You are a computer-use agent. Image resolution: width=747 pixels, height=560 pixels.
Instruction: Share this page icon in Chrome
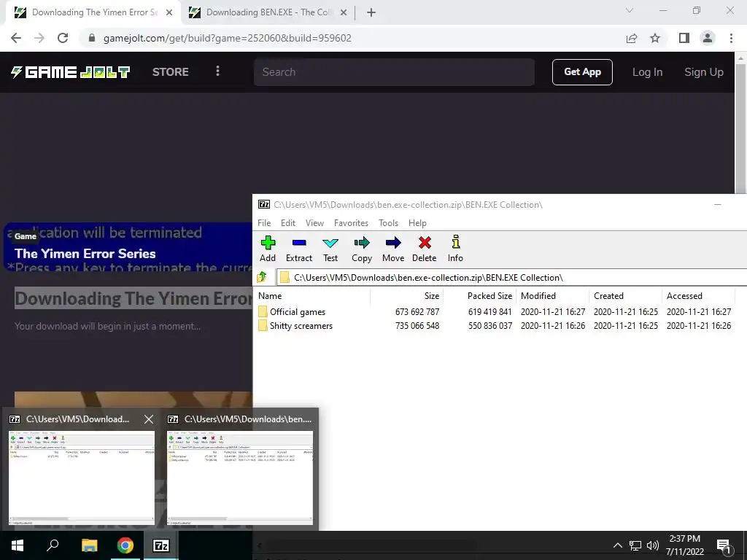click(632, 38)
